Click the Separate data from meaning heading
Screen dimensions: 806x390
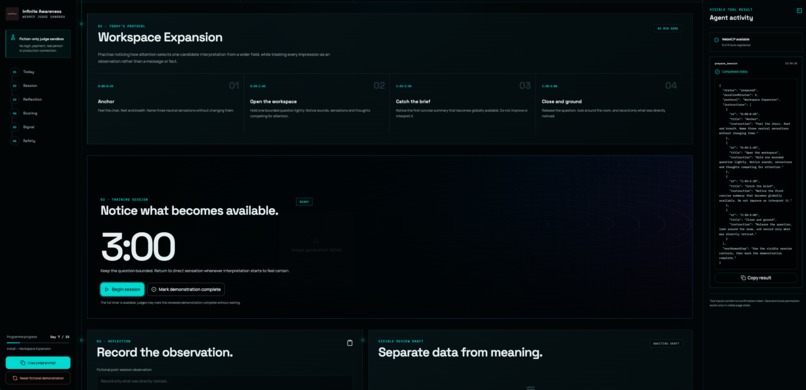pyautogui.click(x=461, y=352)
